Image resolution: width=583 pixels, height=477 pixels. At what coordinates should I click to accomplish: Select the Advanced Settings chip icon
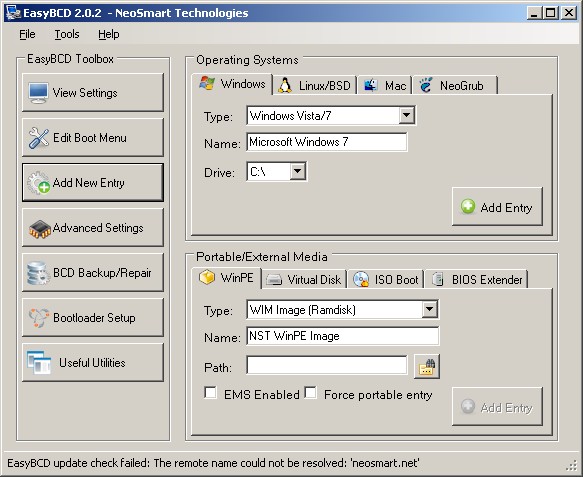click(x=40, y=229)
